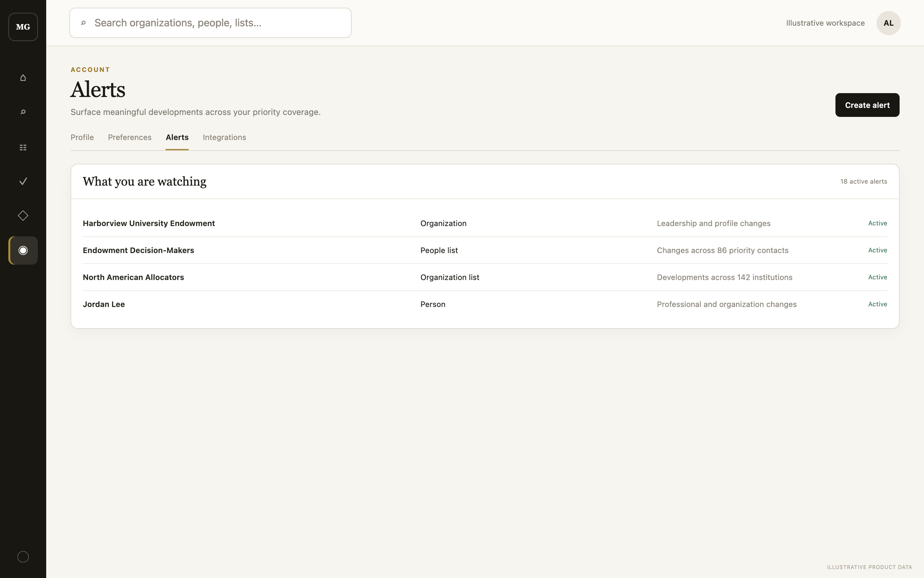Open the lists grid icon in sidebar
Viewport: 924px width, 578px height.
23,147
